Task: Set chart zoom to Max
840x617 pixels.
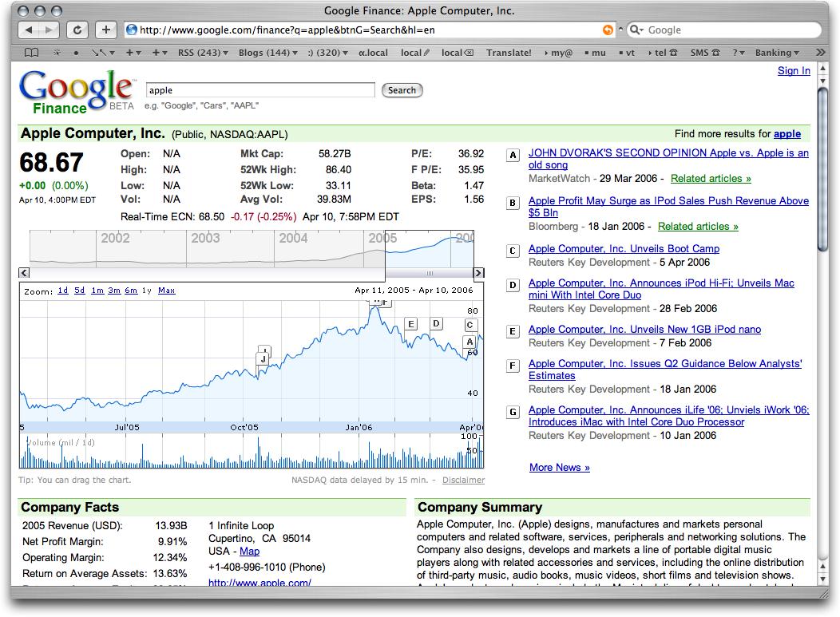Action: [x=167, y=291]
